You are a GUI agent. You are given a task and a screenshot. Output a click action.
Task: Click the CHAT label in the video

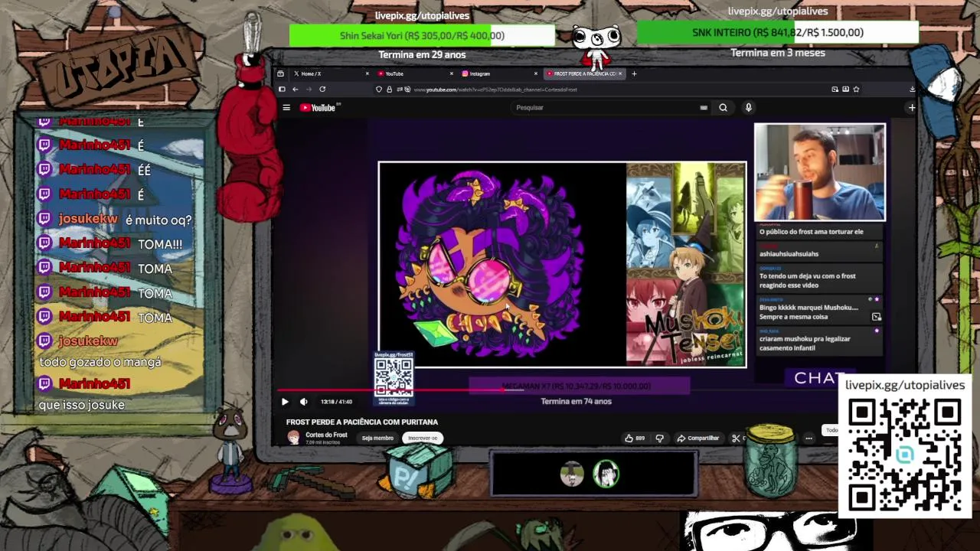coord(819,378)
